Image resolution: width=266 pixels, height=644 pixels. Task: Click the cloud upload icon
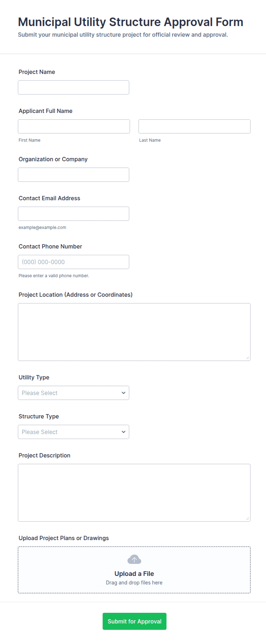pyautogui.click(x=134, y=559)
